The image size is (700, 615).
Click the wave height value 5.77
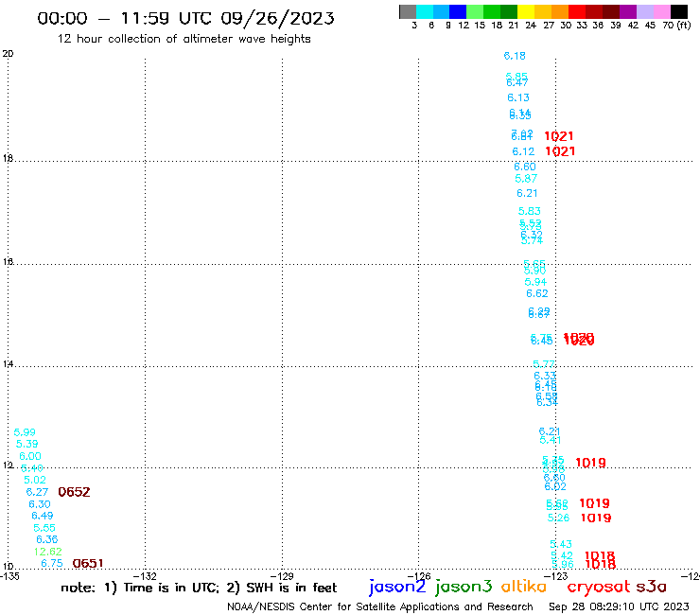pyautogui.click(x=544, y=364)
